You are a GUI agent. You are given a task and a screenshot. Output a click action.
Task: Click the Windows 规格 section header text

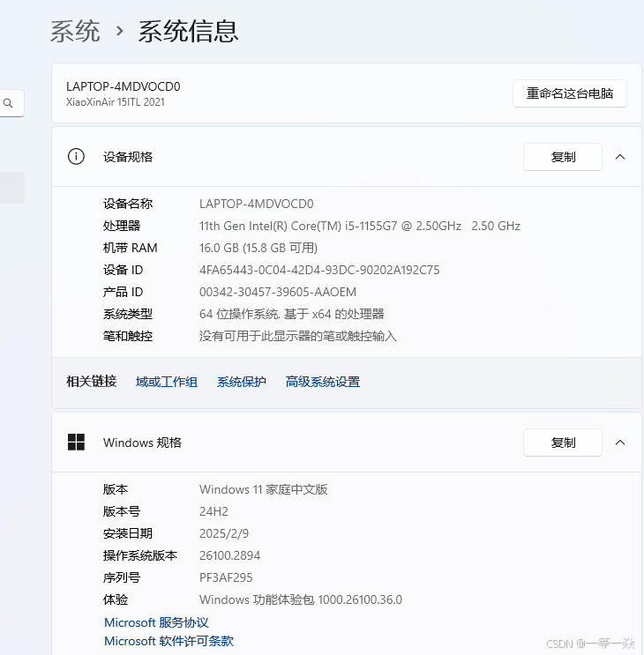point(143,443)
